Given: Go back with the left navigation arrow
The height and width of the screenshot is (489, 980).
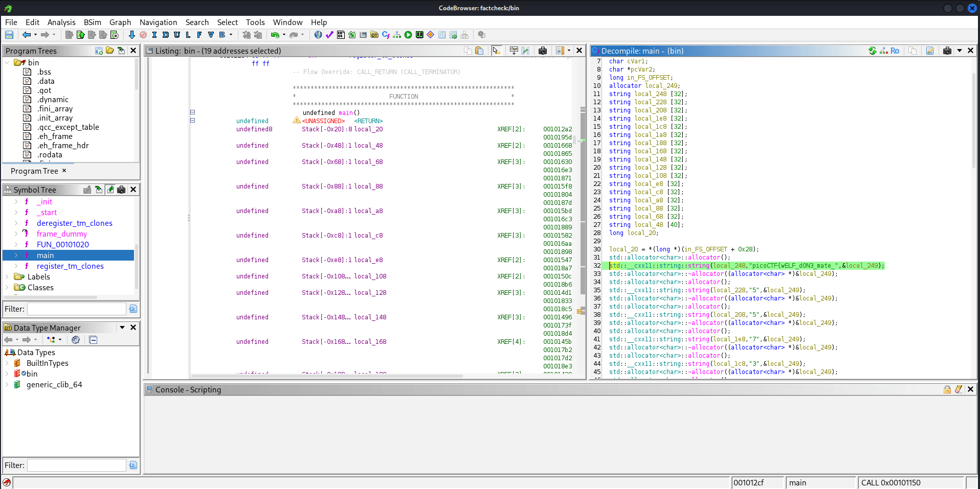Looking at the screenshot, I should 27,35.
